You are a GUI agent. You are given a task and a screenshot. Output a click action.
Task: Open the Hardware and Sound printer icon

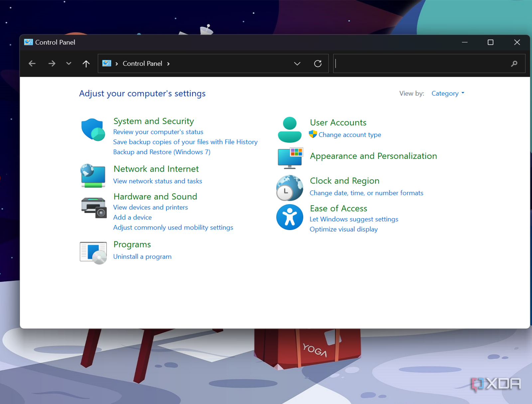tap(93, 207)
